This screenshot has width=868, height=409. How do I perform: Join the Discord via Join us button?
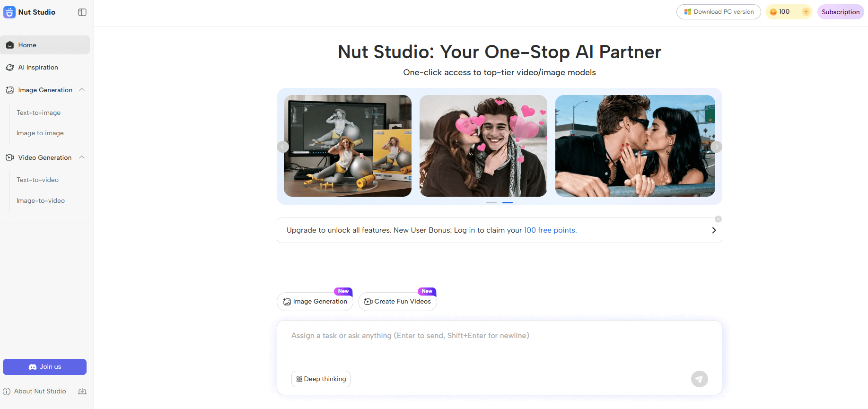click(45, 367)
